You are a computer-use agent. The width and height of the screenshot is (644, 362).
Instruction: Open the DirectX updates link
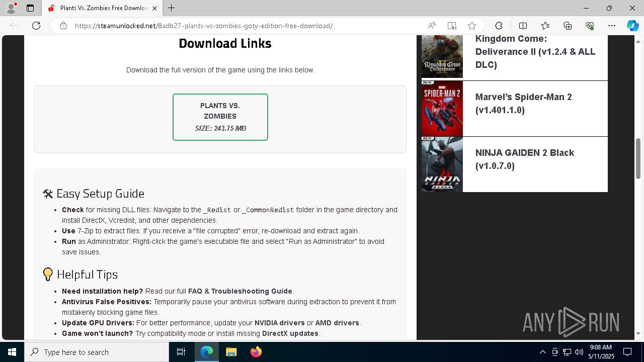tap(290, 333)
